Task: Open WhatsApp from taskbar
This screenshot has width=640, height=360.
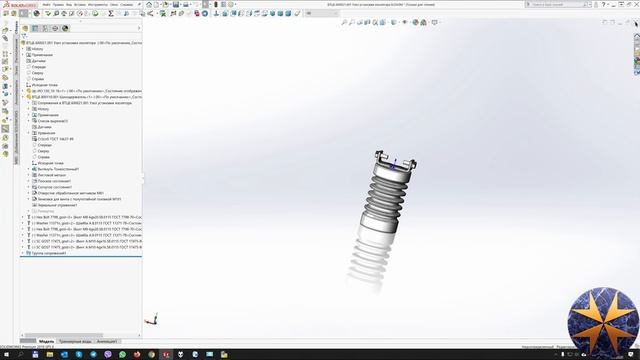Action: coord(122,355)
